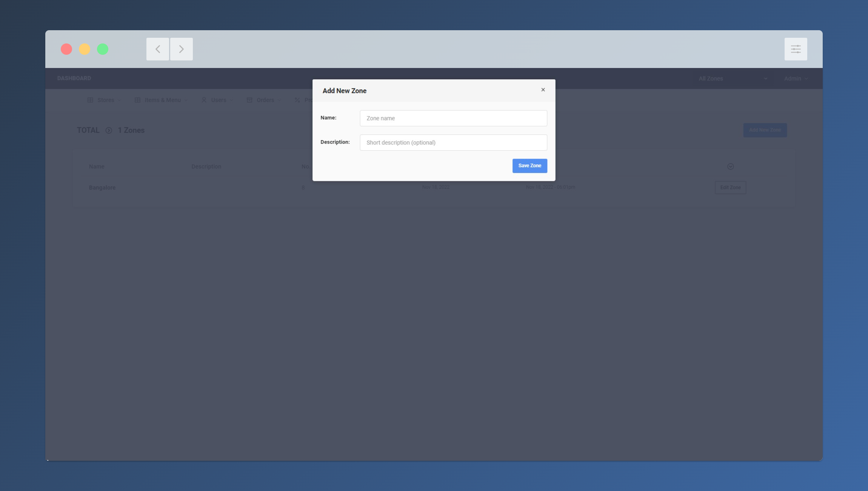Click the Add New Zone button
Image resolution: width=868 pixels, height=491 pixels.
click(765, 130)
